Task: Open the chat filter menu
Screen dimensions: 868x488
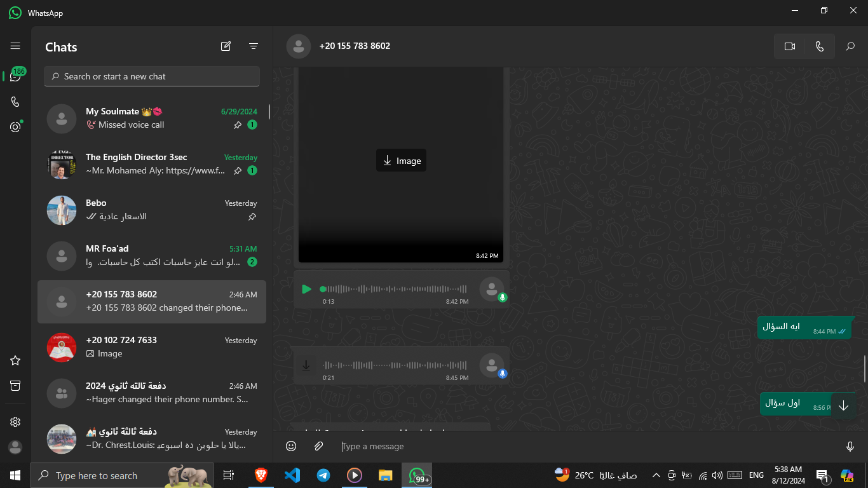Action: [x=254, y=46]
